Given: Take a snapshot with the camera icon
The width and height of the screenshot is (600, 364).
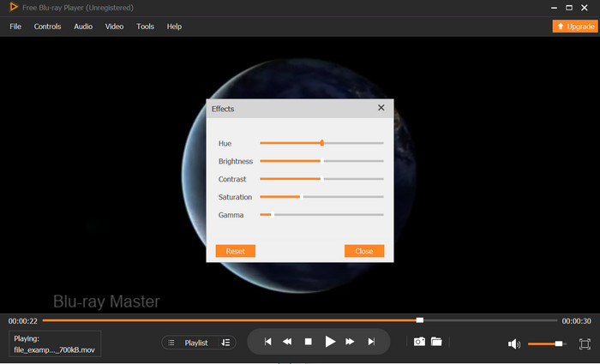Looking at the screenshot, I should (x=419, y=342).
